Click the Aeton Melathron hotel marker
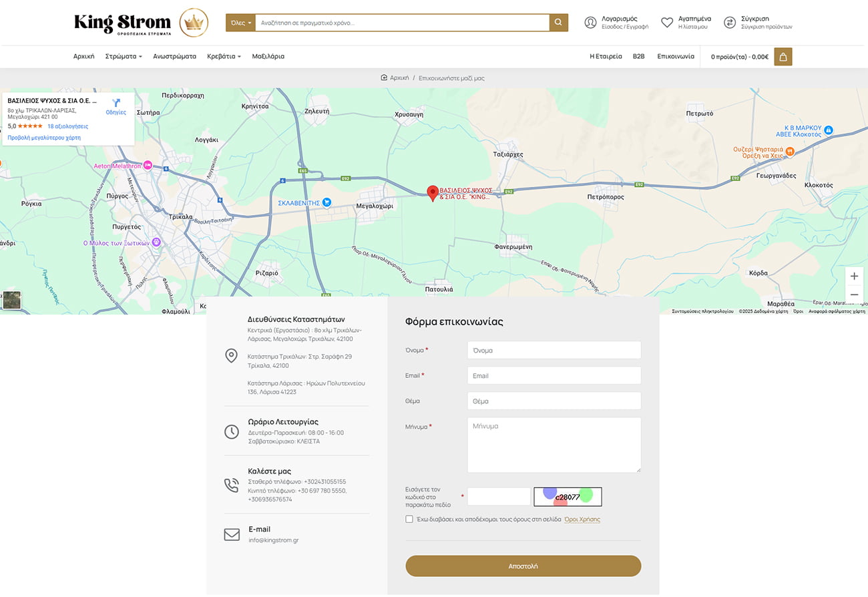This screenshot has width=868, height=597. [148, 166]
